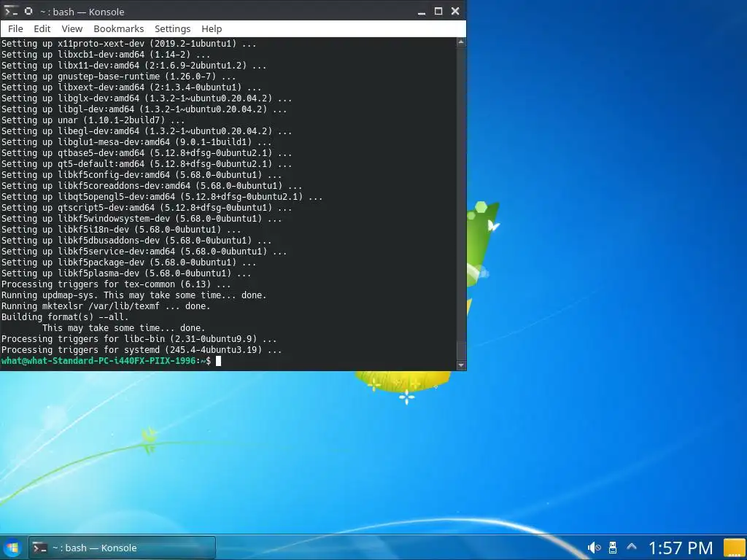Click the Konsole terminal icon in title bar
Viewport: 747px width, 560px height.
tap(10, 11)
